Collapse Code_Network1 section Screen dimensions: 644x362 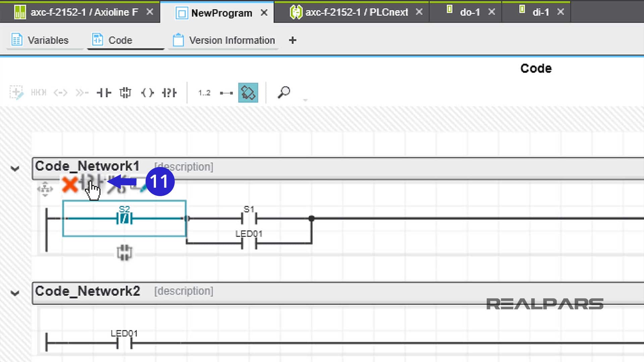(15, 168)
